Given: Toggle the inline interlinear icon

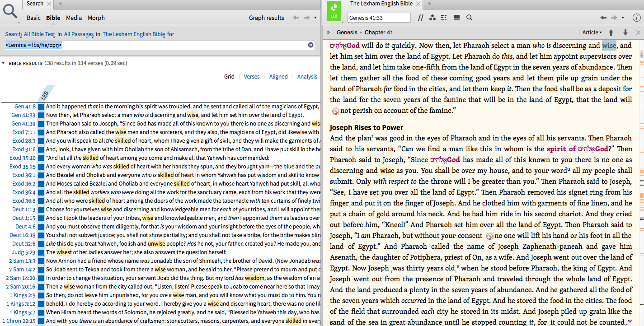Looking at the screenshot, I should click(x=444, y=18).
